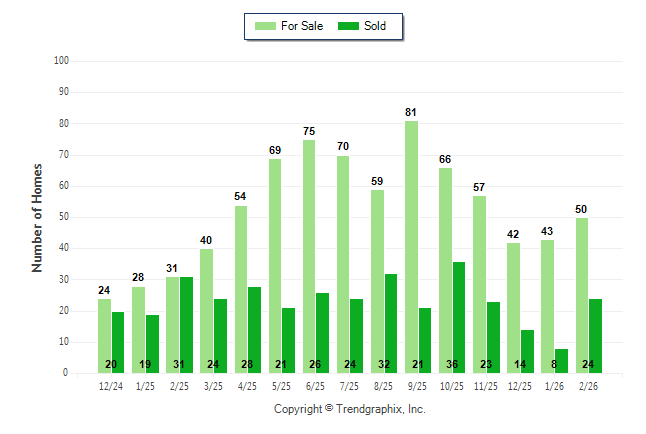
Task: Click the 8/25 Sold bar showing 32
Action: pos(390,323)
